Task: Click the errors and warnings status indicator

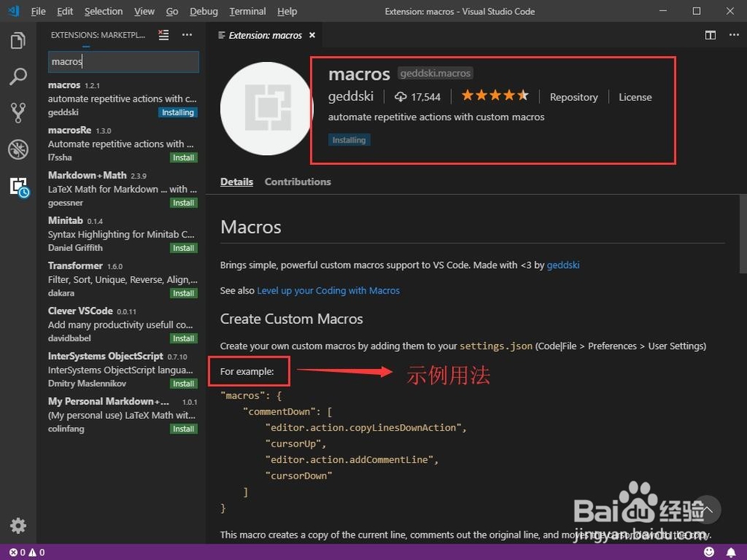Action: coord(27,553)
